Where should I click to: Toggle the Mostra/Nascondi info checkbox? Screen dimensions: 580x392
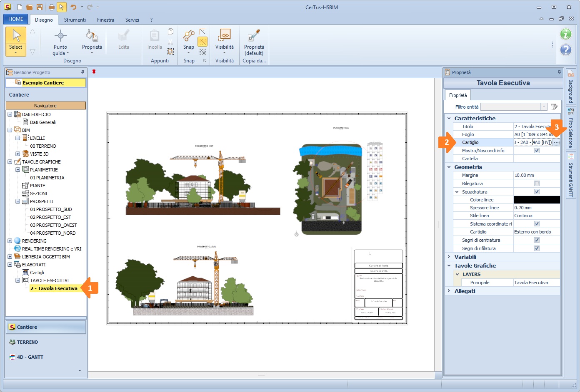pos(537,151)
